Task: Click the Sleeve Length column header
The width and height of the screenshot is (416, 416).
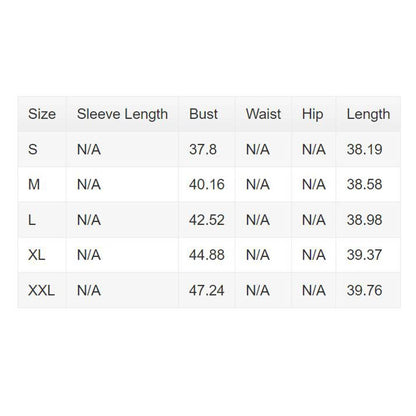Action: 122,114
